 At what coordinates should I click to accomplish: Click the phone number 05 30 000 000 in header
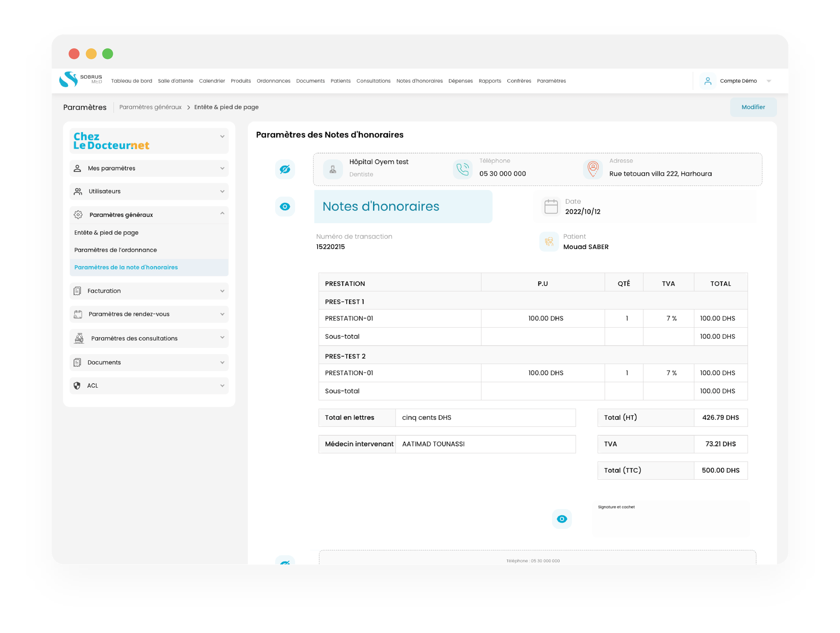click(502, 174)
